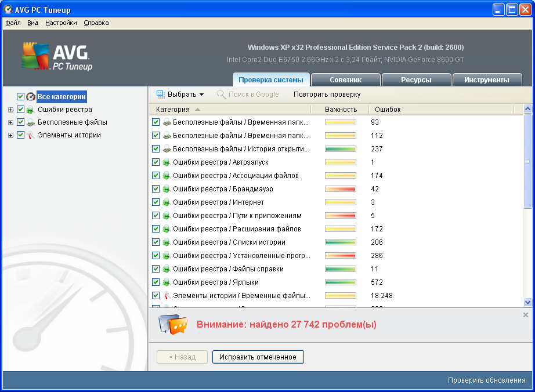Uncheck Бесполезные файлы in the tree
Image resolution: width=535 pixels, height=392 pixels.
pyautogui.click(x=20, y=122)
